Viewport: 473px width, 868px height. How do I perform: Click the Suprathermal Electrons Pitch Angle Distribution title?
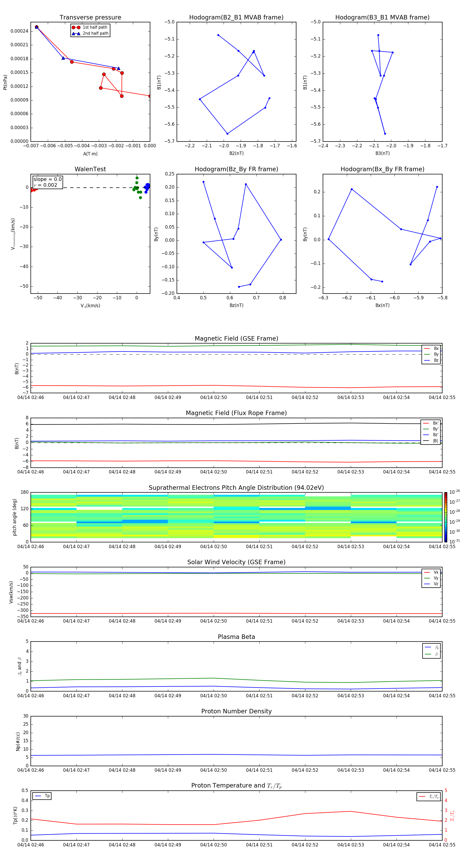pos(236,488)
